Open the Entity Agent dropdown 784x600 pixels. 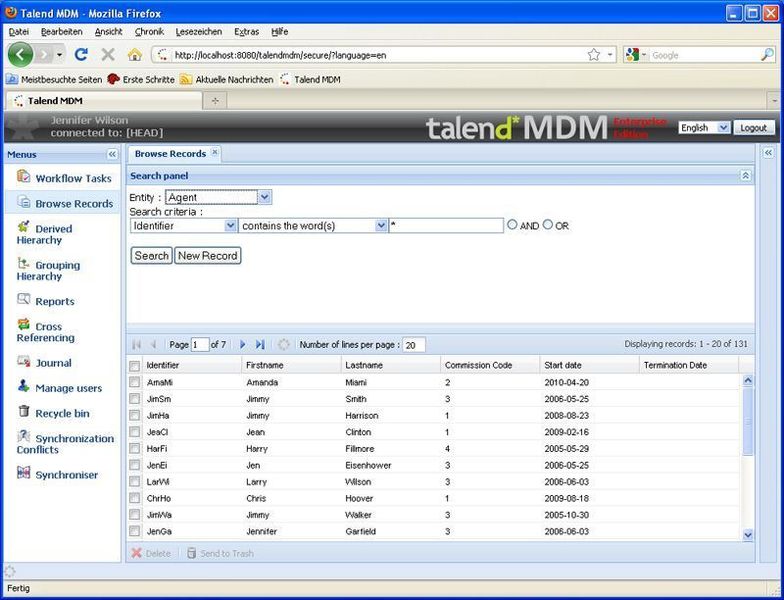click(265, 197)
